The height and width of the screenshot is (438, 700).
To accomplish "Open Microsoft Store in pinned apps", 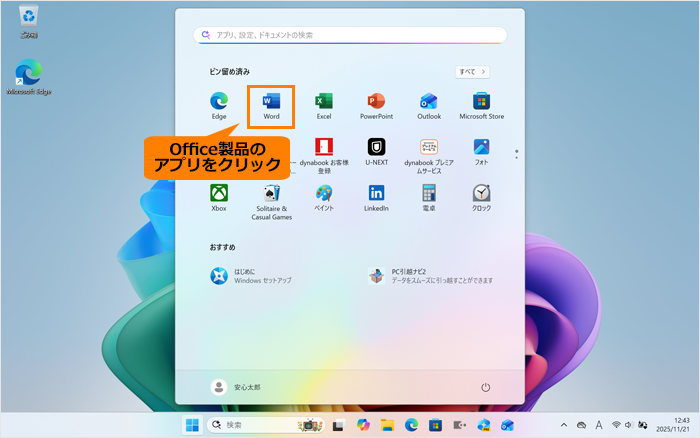I will tap(481, 106).
